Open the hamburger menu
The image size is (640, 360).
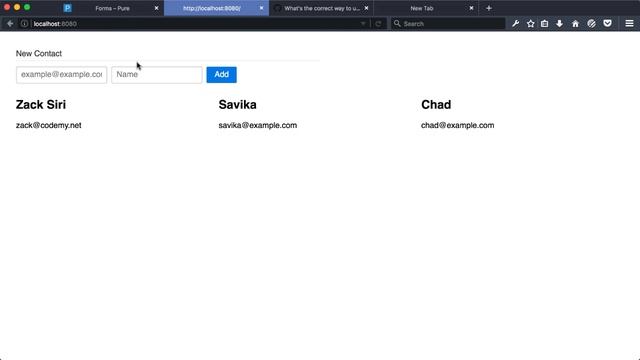(x=629, y=24)
